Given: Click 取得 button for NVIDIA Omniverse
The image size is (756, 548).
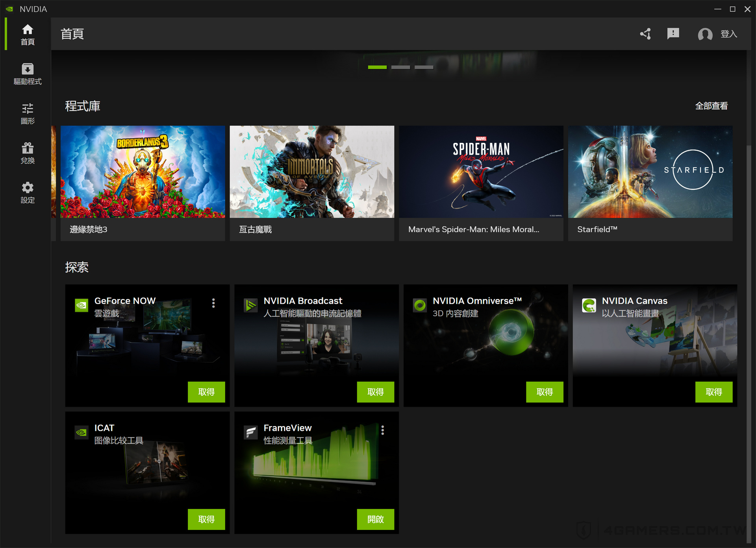Looking at the screenshot, I should point(545,392).
